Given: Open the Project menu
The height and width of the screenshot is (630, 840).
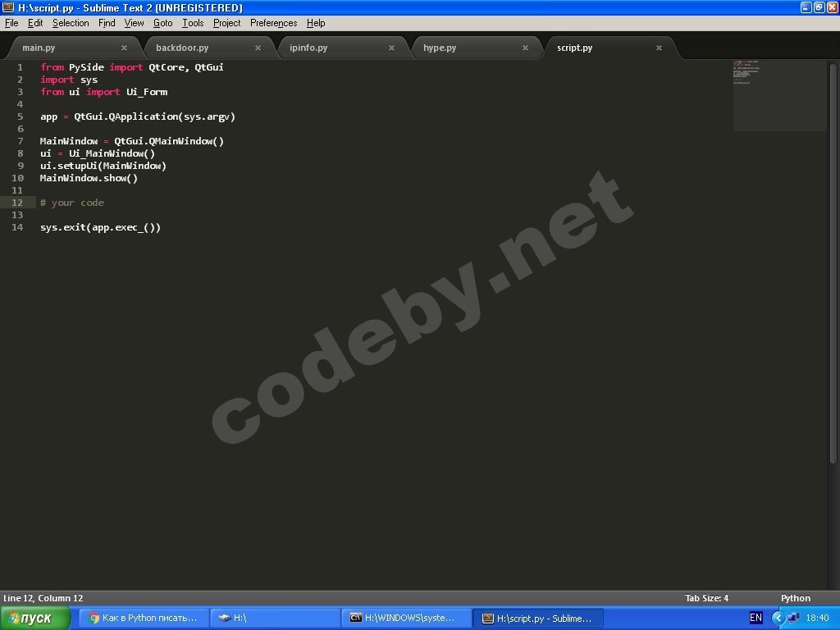Looking at the screenshot, I should 226,23.
